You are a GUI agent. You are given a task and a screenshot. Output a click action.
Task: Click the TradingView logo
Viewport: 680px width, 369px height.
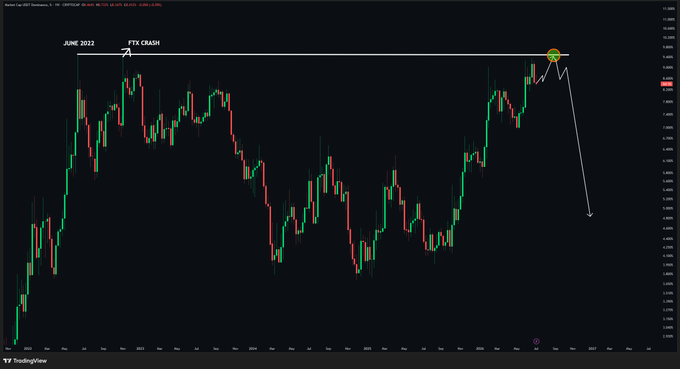25,361
